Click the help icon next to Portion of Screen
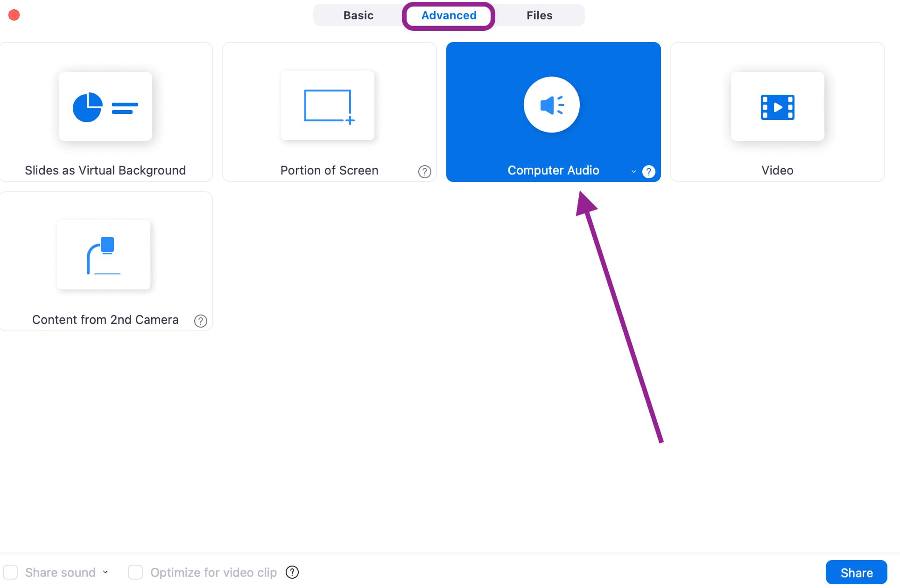900x588 pixels. (x=425, y=171)
